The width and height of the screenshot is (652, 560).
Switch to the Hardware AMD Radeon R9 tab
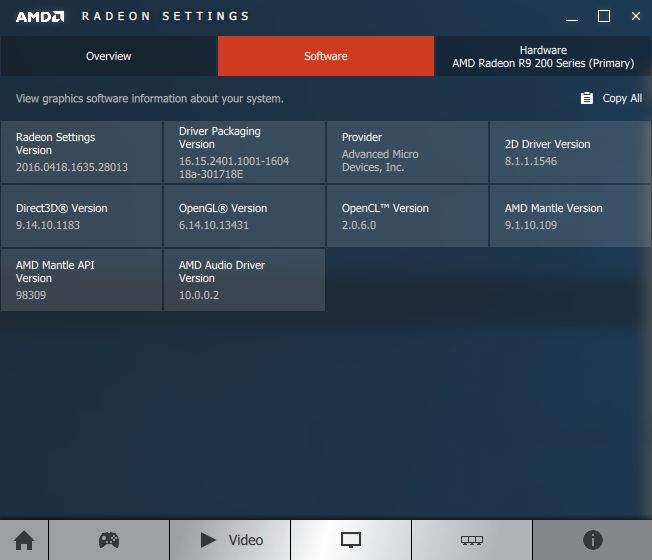tap(543, 56)
